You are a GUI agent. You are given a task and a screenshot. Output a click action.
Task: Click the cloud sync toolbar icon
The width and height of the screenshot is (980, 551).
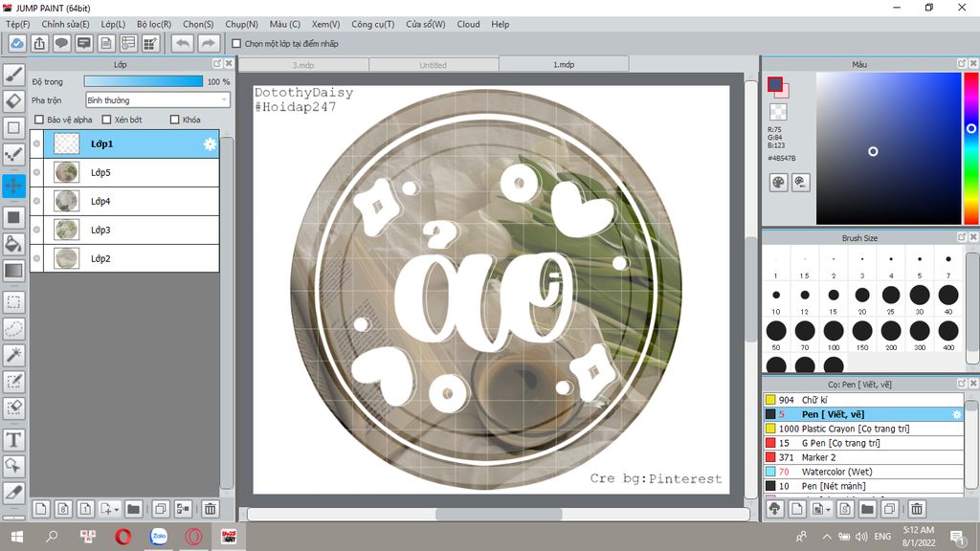17,44
